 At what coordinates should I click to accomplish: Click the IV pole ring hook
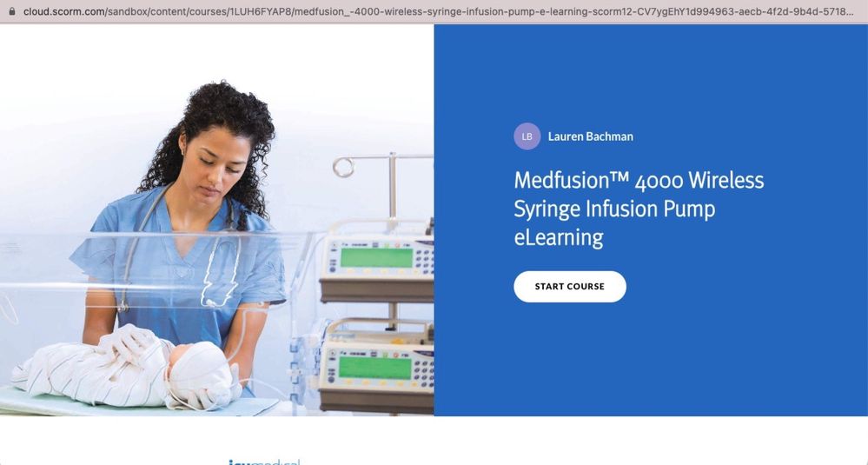click(x=342, y=167)
